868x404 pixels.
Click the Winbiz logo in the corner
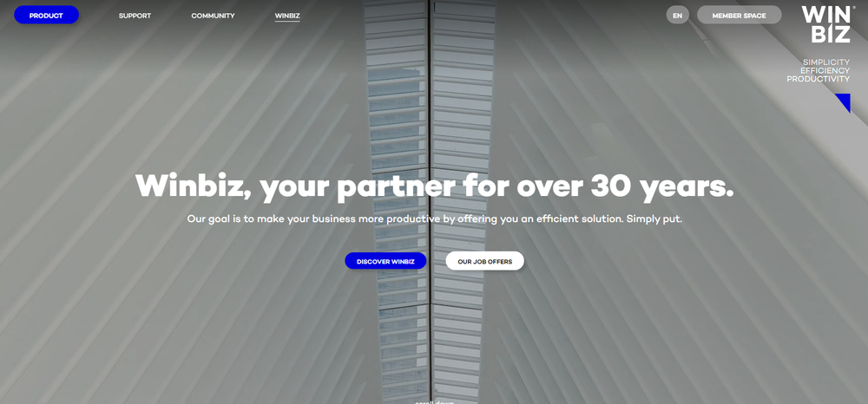point(826,23)
